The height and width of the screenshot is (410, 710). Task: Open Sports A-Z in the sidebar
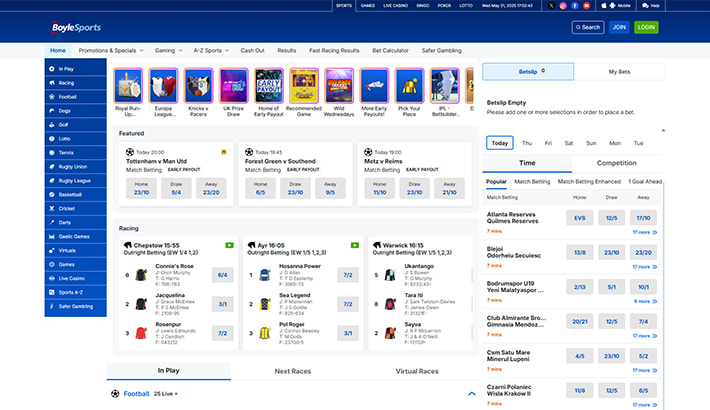pyautogui.click(x=76, y=292)
